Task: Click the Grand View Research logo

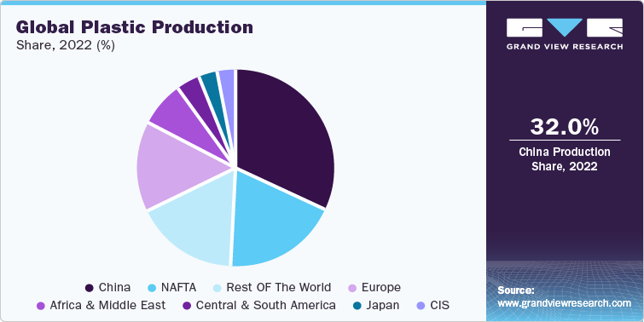Action: pyautogui.click(x=565, y=34)
